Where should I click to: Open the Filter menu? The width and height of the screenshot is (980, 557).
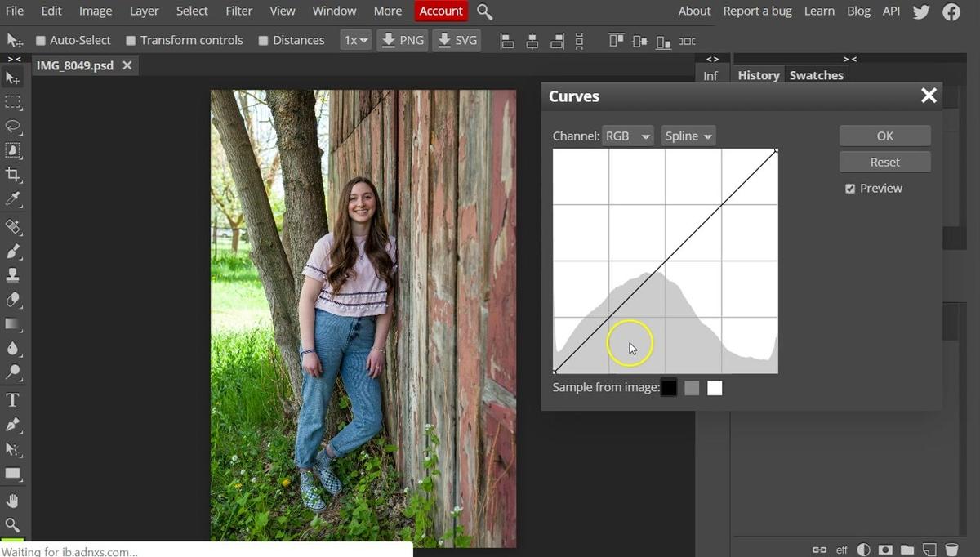click(239, 11)
